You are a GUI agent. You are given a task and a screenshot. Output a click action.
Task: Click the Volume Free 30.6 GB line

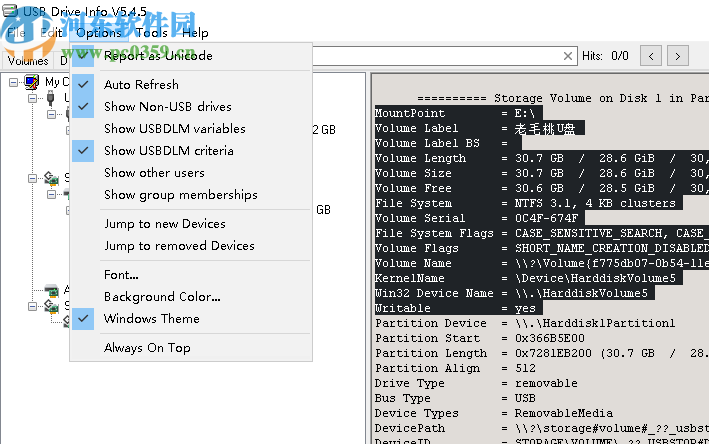[542, 188]
